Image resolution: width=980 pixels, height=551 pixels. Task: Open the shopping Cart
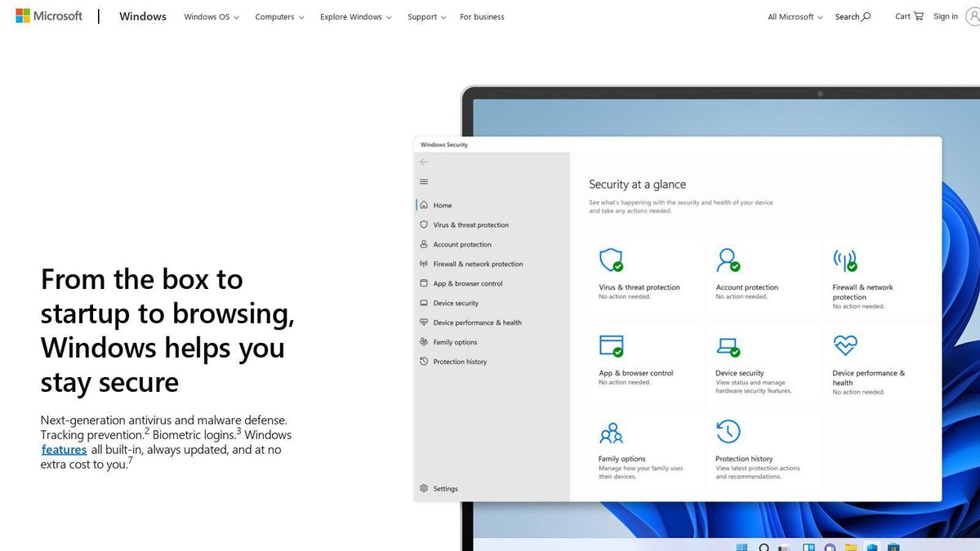click(x=909, y=16)
